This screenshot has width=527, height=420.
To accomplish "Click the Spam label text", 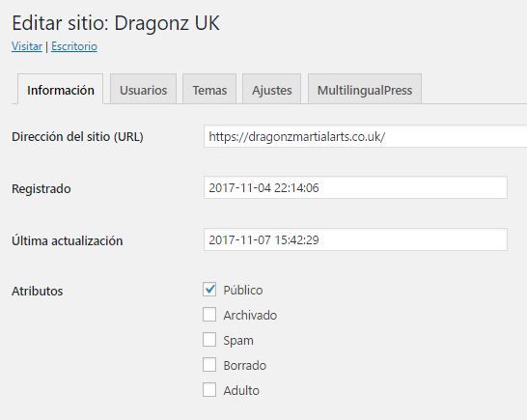I will 238,340.
